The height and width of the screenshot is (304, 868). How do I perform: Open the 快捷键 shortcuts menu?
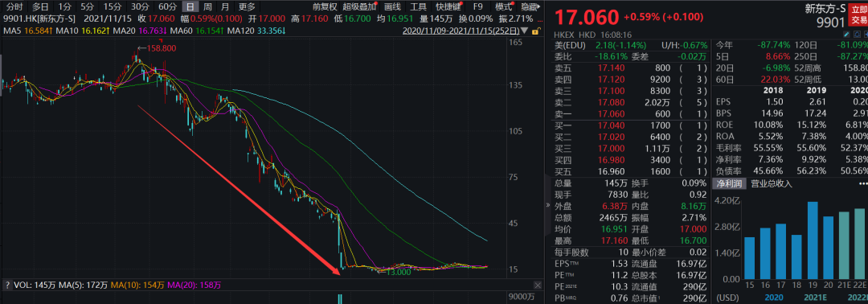448,7
